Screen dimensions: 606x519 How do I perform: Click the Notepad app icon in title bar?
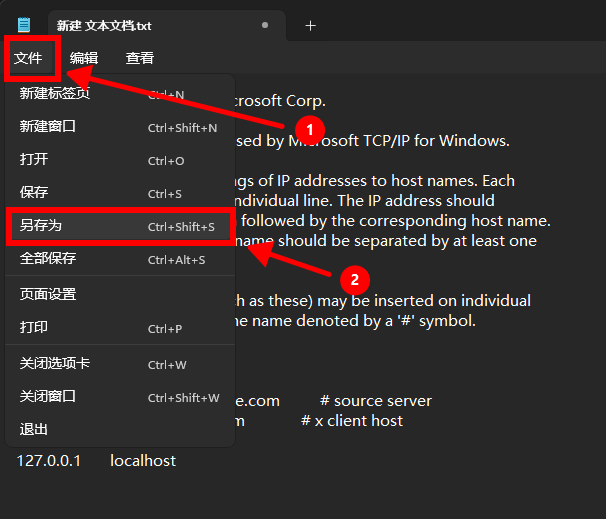click(x=24, y=25)
